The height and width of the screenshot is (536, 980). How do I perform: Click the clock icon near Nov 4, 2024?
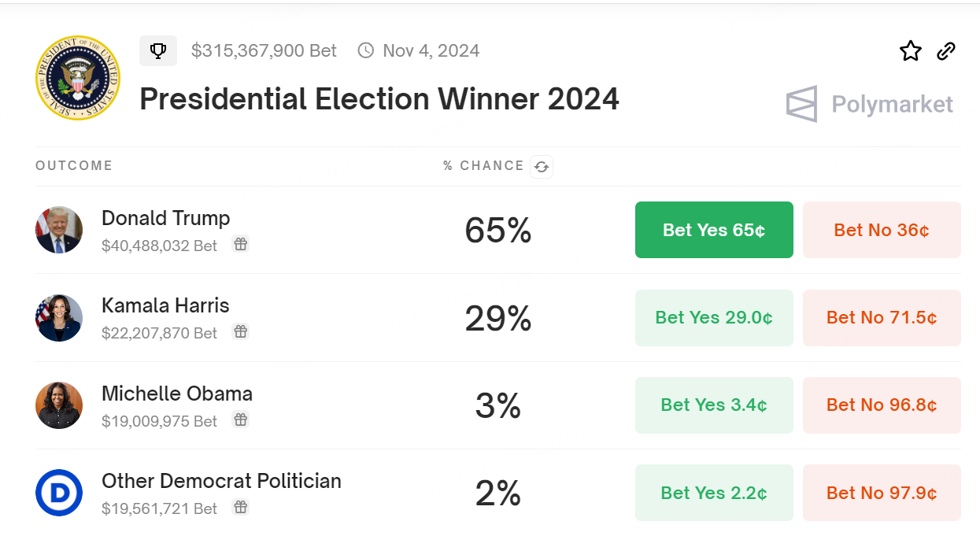click(366, 51)
